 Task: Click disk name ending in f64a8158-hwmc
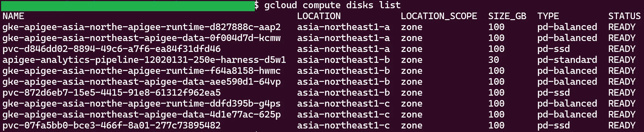(x=141, y=71)
